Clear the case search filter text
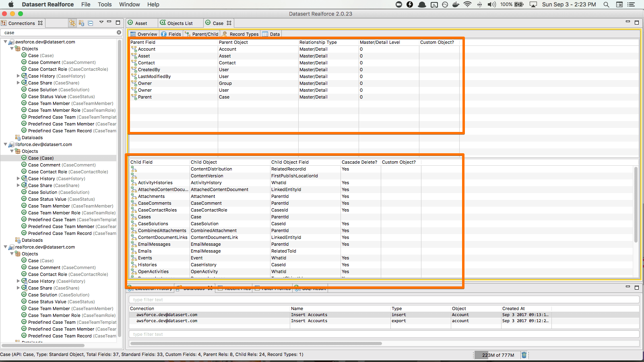 pos(119,33)
